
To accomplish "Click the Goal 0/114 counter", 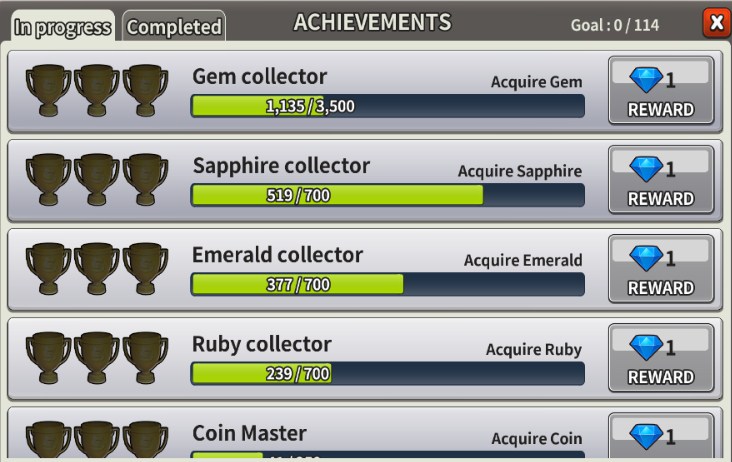I will click(x=615, y=25).
